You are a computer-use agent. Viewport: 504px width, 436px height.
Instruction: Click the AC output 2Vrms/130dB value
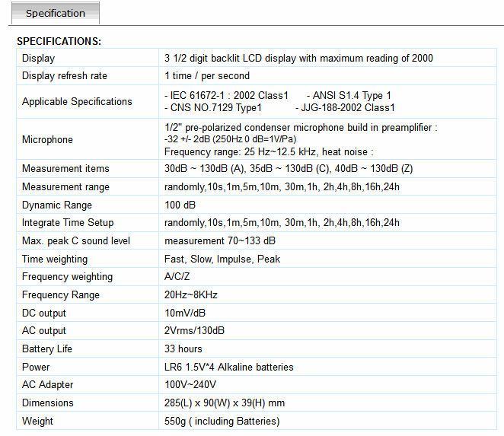tap(194, 331)
